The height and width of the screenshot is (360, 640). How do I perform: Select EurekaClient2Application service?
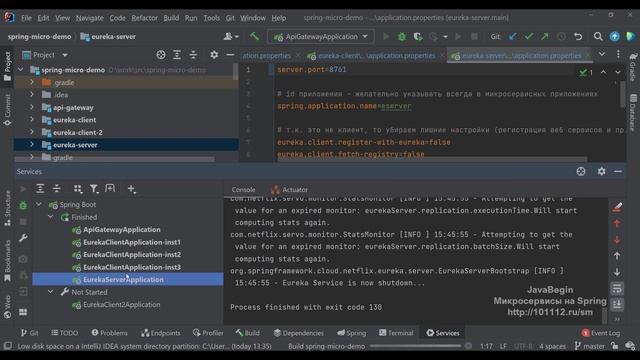(122, 304)
